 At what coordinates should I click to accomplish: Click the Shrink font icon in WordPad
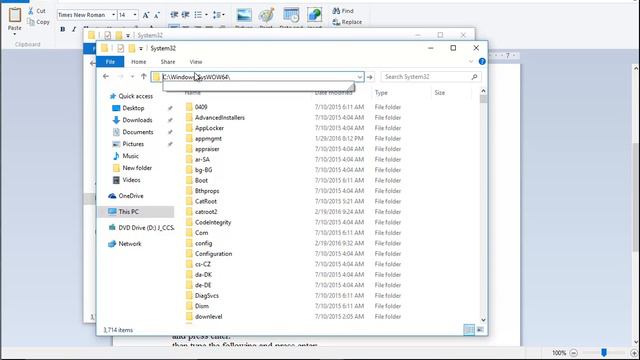coord(157,15)
